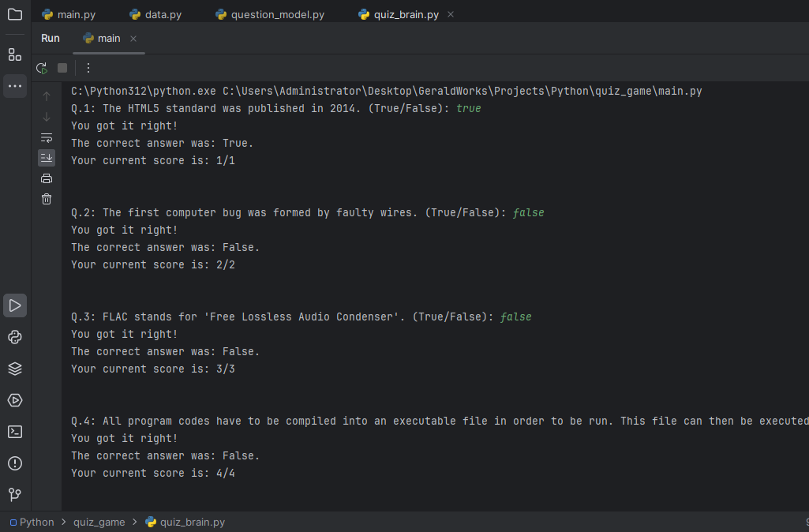Print the console output

47,178
